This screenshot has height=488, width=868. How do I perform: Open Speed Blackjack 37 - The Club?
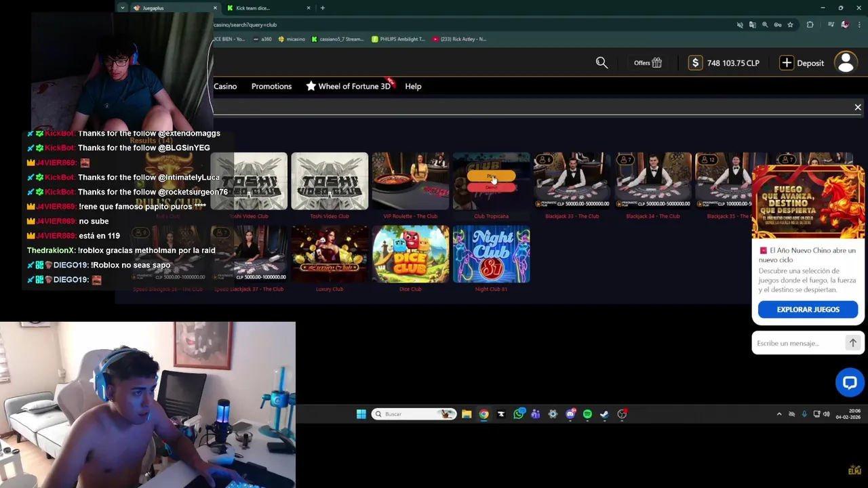249,254
